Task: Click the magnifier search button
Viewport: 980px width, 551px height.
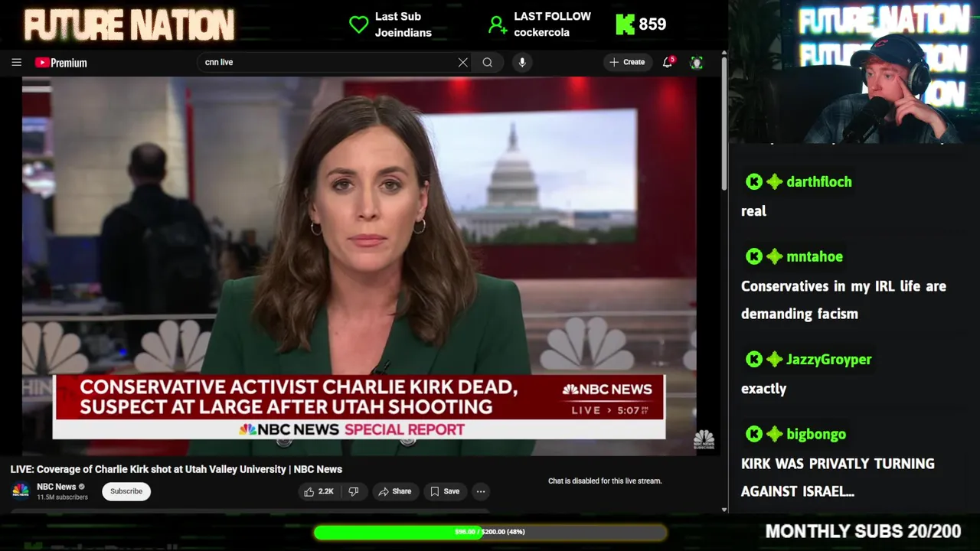Action: click(488, 63)
